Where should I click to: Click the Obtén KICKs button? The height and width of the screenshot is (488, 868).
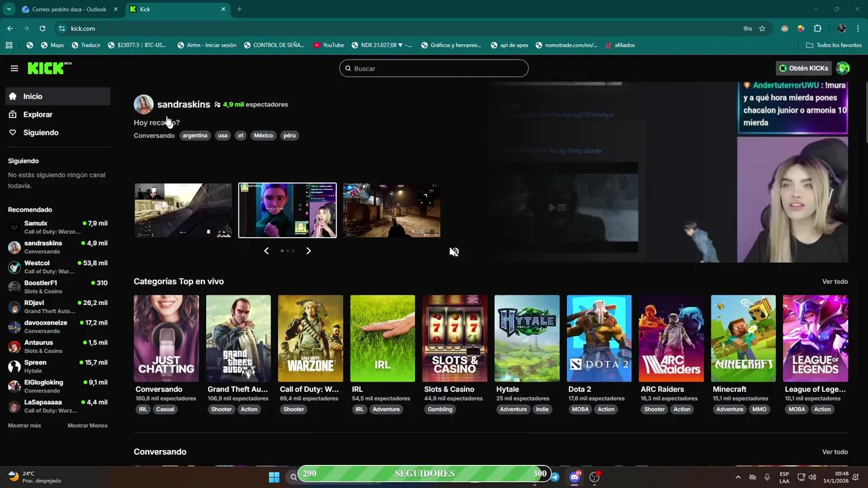tap(804, 68)
